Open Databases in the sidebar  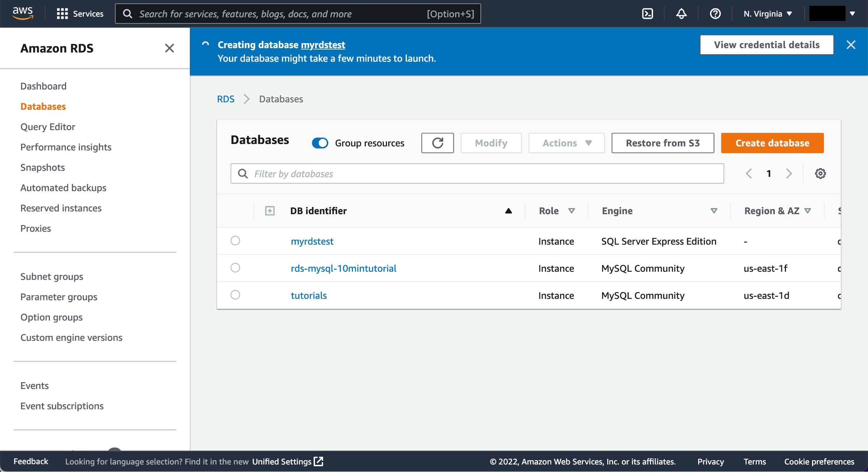coord(43,106)
